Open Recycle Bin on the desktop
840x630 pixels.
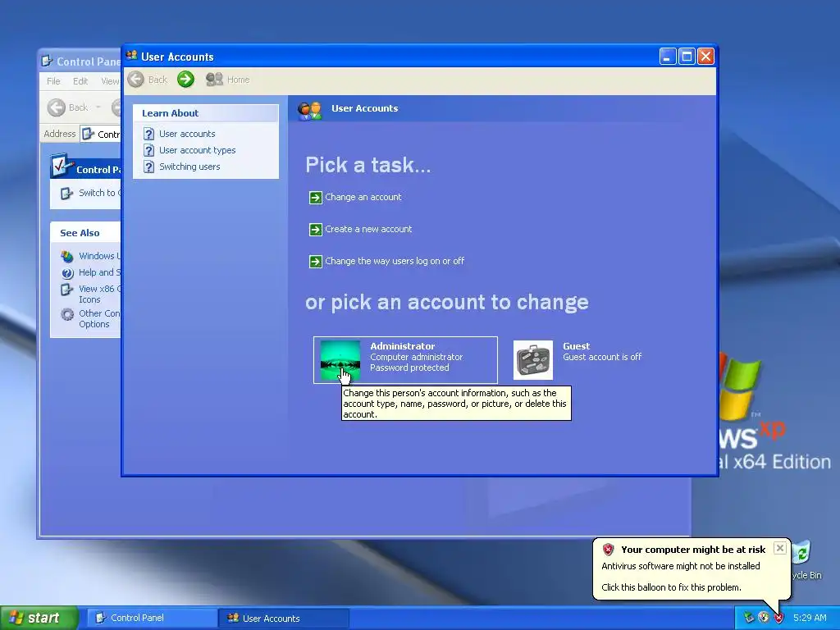point(805,559)
